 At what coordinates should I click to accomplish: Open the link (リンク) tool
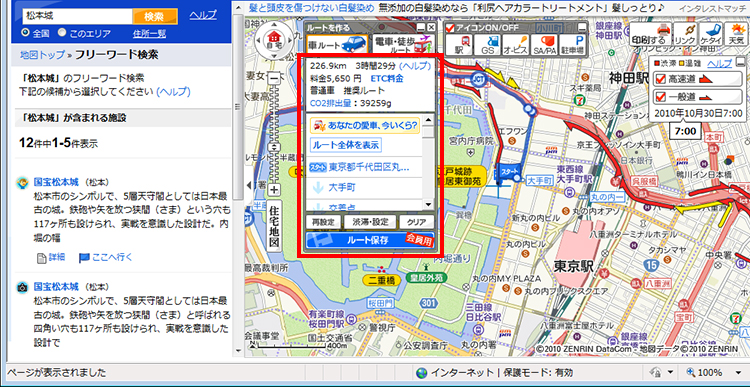tap(684, 34)
